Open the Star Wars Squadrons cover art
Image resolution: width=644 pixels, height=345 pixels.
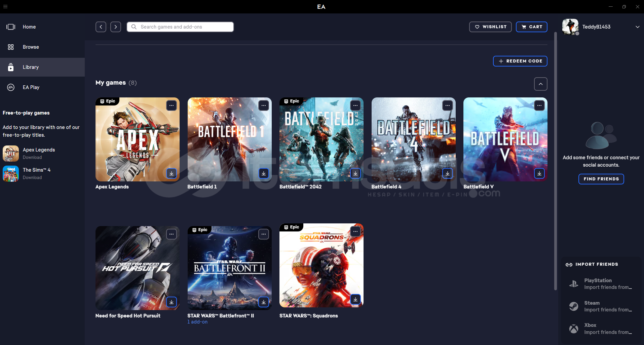point(321,265)
